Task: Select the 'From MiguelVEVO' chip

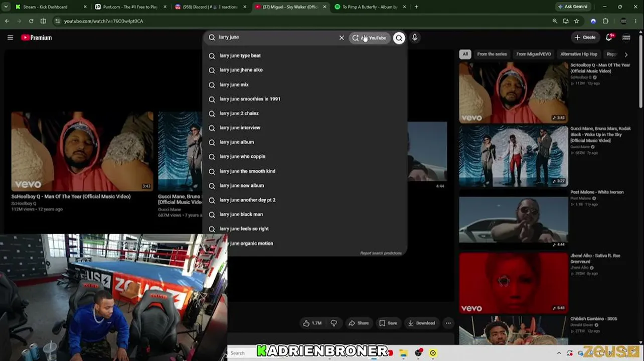Action: [x=533, y=54]
